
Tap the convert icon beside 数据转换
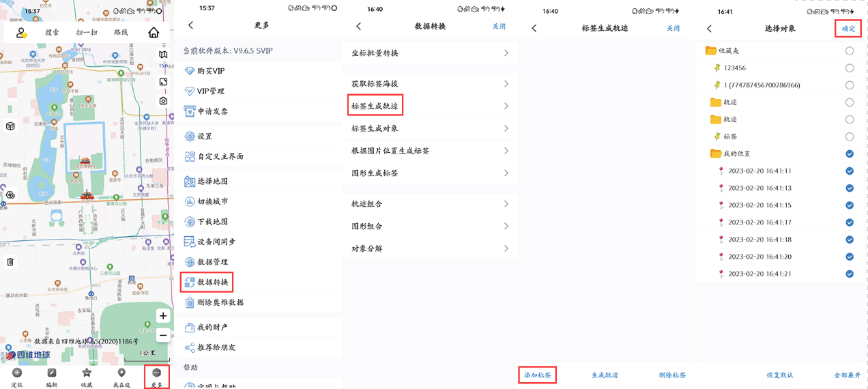click(190, 282)
